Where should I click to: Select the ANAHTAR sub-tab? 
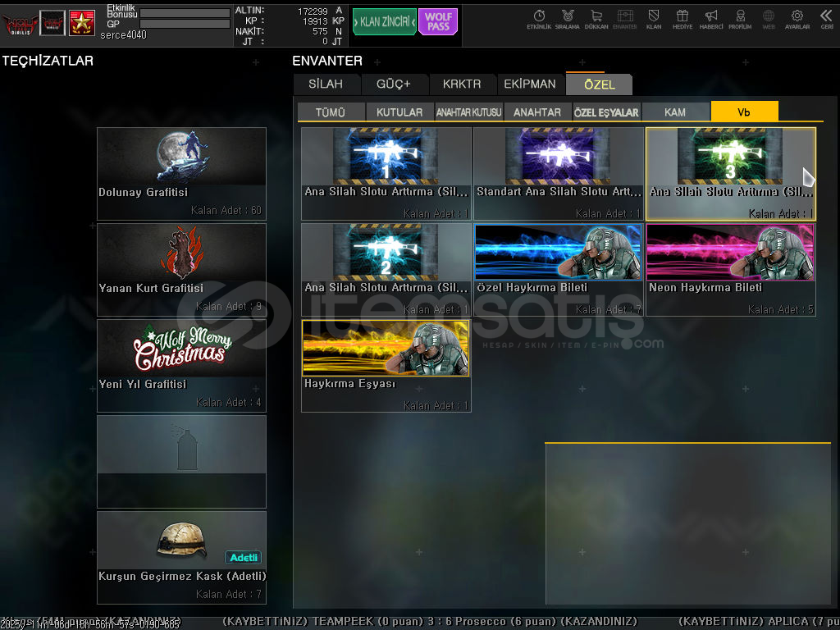(537, 112)
